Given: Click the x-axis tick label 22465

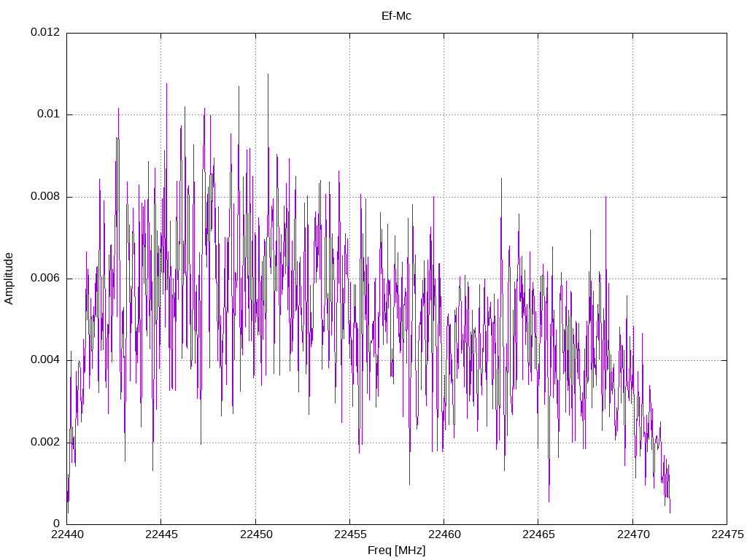Looking at the screenshot, I should pos(539,534).
